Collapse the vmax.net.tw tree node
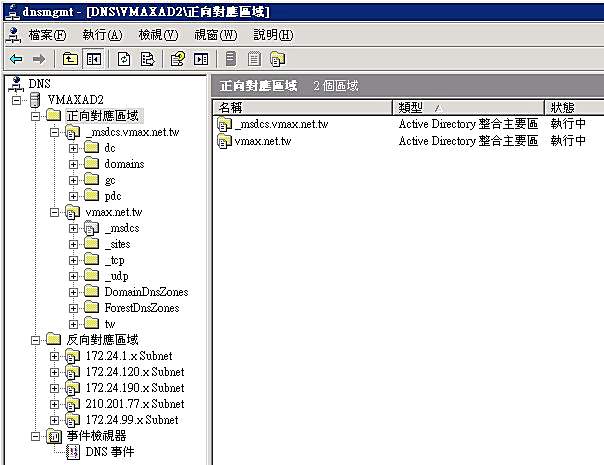 point(54,212)
